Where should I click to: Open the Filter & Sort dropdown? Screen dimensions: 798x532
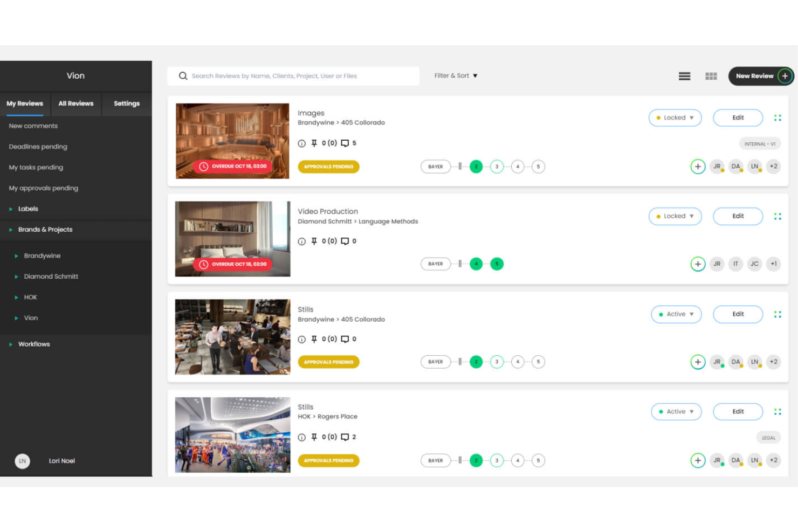pos(456,75)
